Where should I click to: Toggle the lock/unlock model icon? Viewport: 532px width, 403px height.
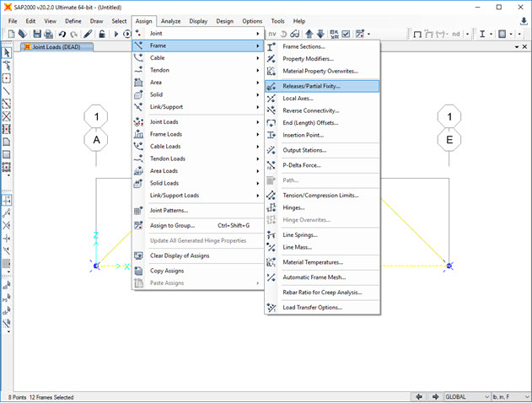102,34
